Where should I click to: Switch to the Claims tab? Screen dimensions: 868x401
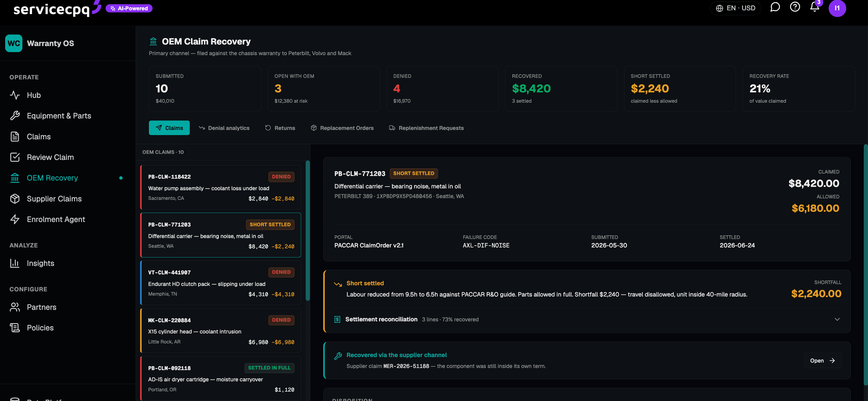(169, 128)
